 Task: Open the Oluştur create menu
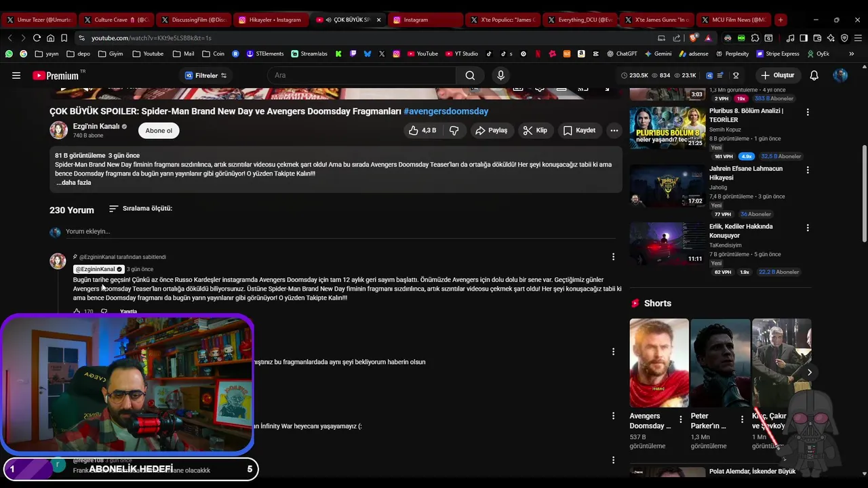pyautogui.click(x=777, y=75)
